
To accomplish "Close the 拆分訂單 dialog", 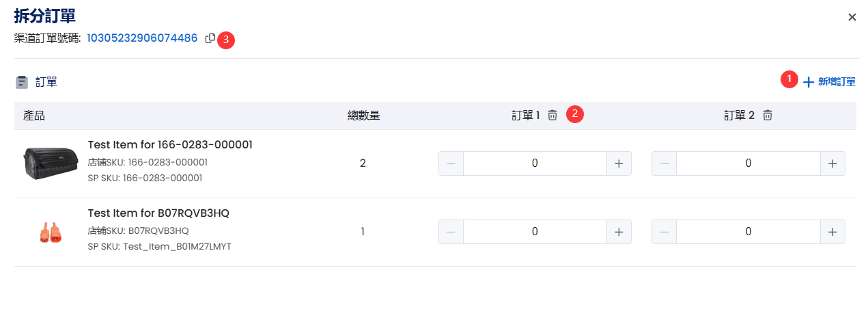I will pos(852,17).
